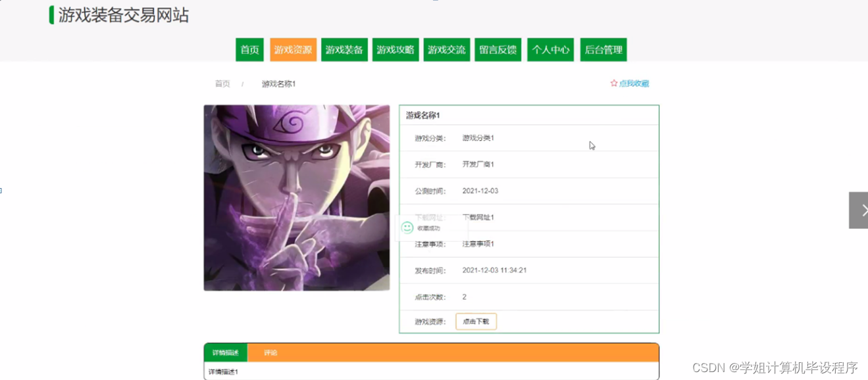Switch to the 详情描述 tab
Screen dimensions: 868x380
[x=226, y=352]
